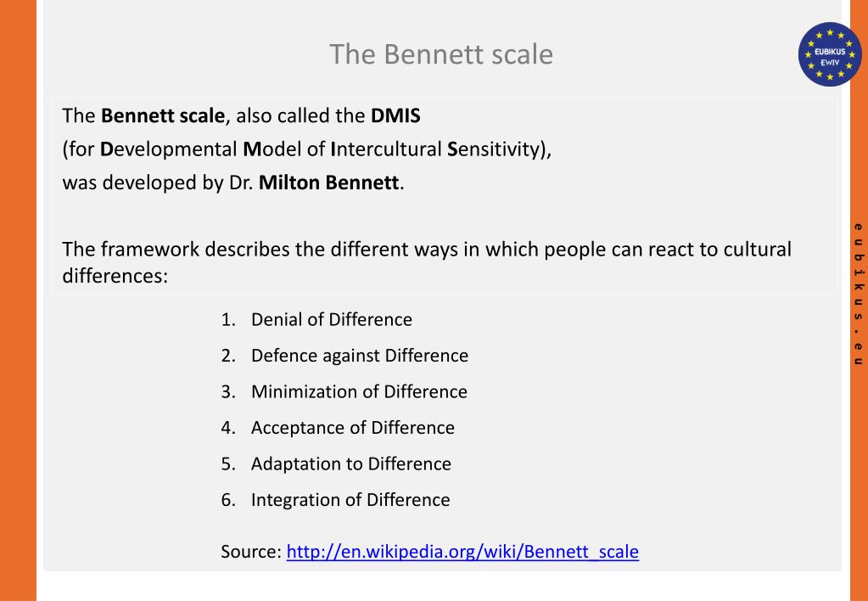Select list item Denial of Difference

(332, 320)
